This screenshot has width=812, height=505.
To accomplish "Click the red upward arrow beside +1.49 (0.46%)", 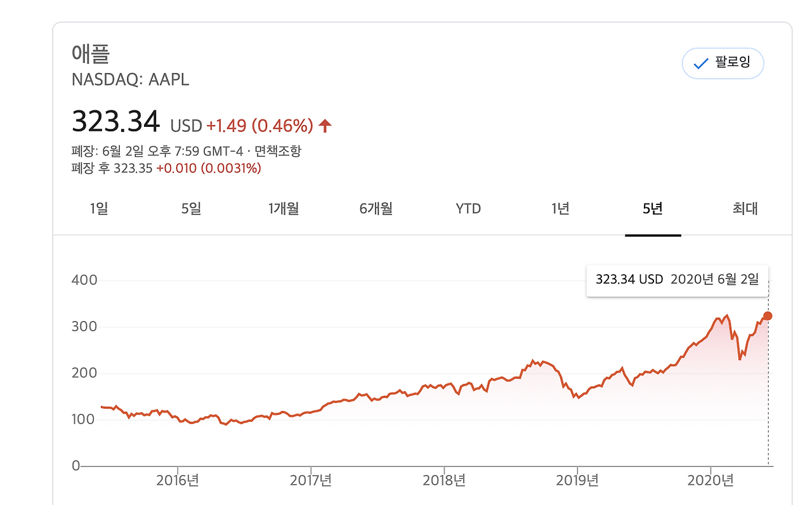I will tap(324, 125).
